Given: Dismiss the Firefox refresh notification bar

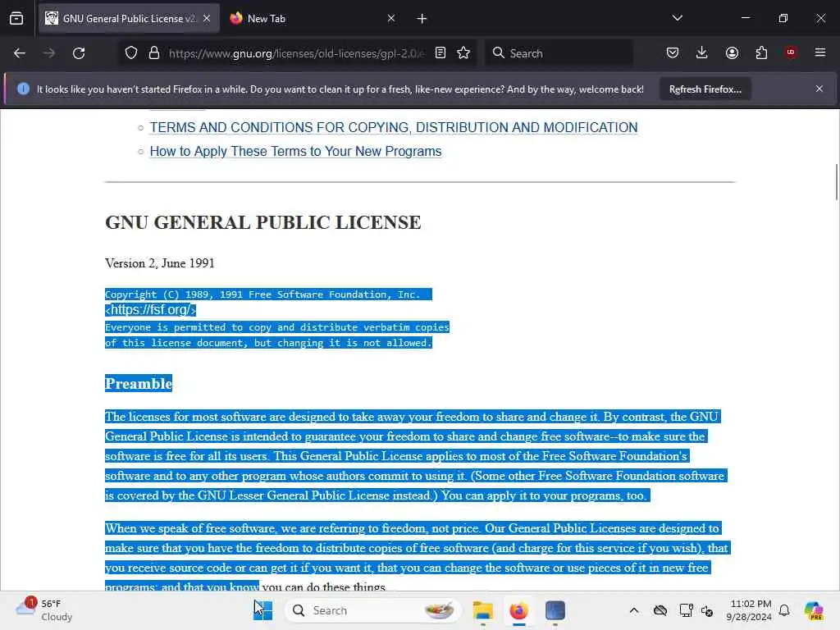Looking at the screenshot, I should [819, 89].
